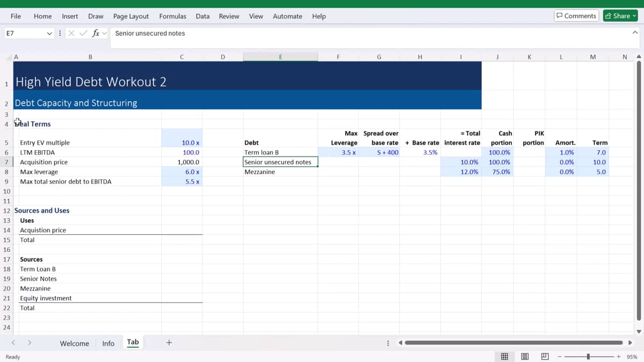Expand the Name Box dropdown arrow

pos(50,33)
